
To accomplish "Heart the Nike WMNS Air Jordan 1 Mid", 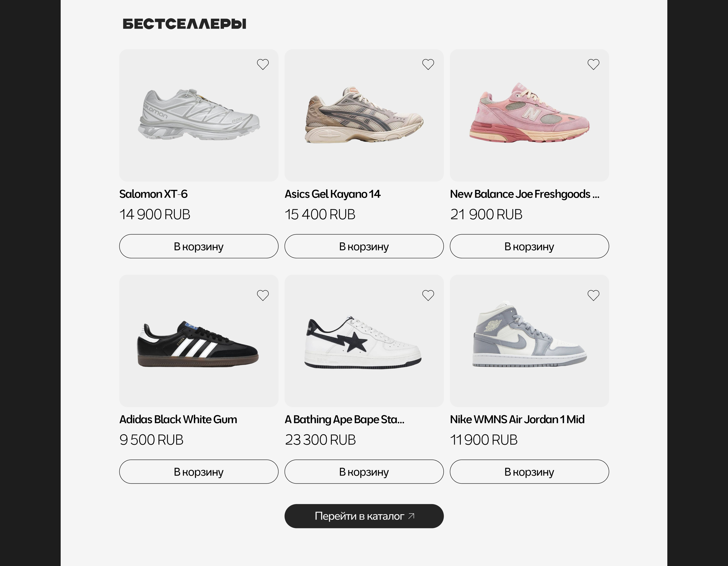I will (x=593, y=295).
